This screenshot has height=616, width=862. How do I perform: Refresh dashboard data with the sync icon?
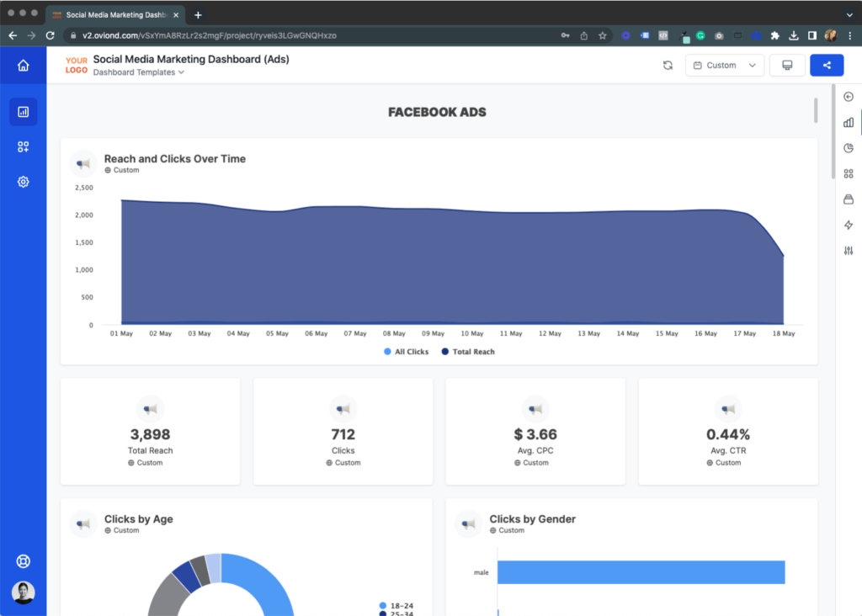coord(668,66)
